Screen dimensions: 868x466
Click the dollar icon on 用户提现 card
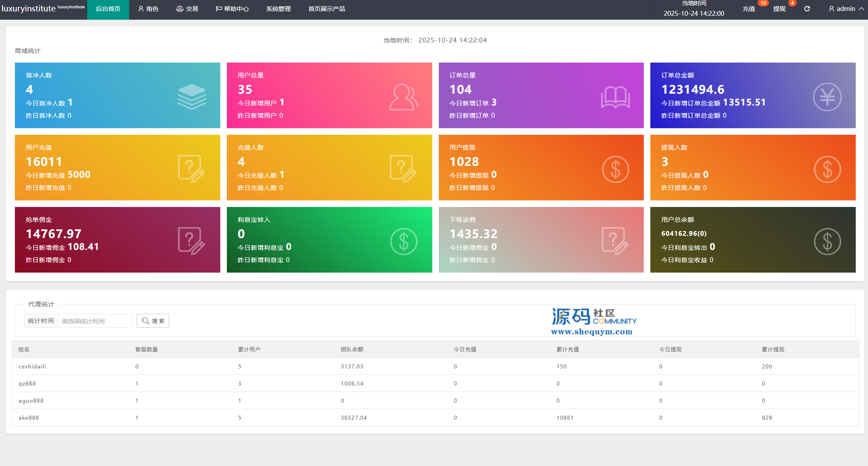pyautogui.click(x=615, y=169)
